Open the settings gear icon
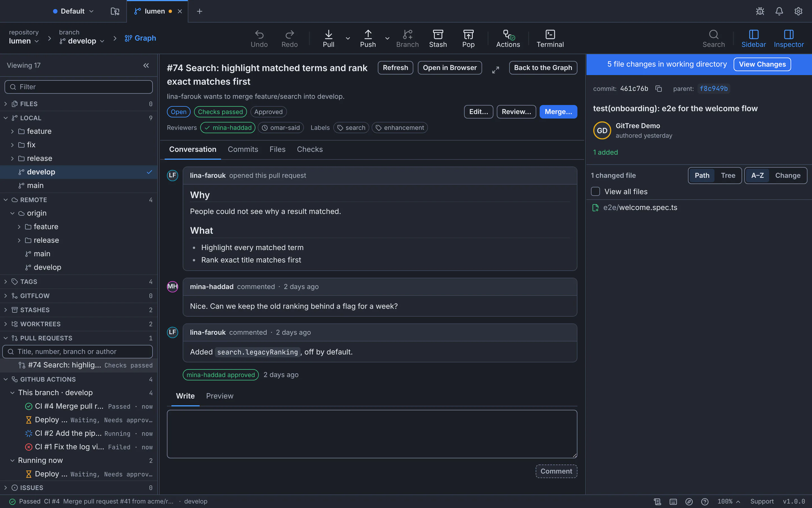 point(798,11)
